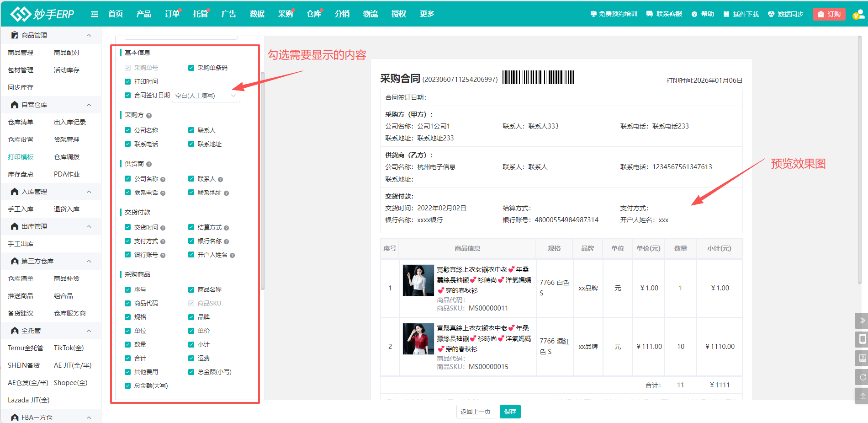The width and height of the screenshot is (868, 423).
Task: Select 仓库调拨 in the sidebar
Action: click(67, 157)
